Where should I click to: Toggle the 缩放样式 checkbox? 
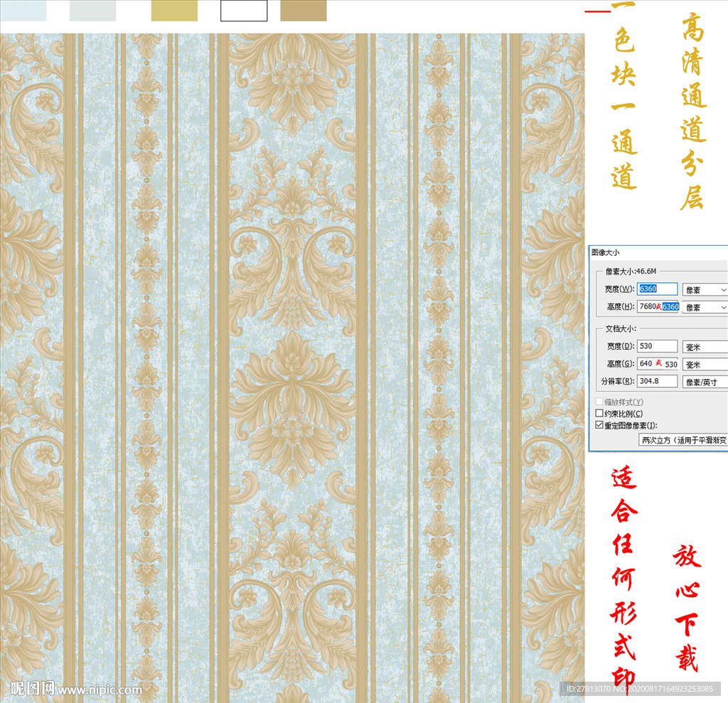[599, 402]
